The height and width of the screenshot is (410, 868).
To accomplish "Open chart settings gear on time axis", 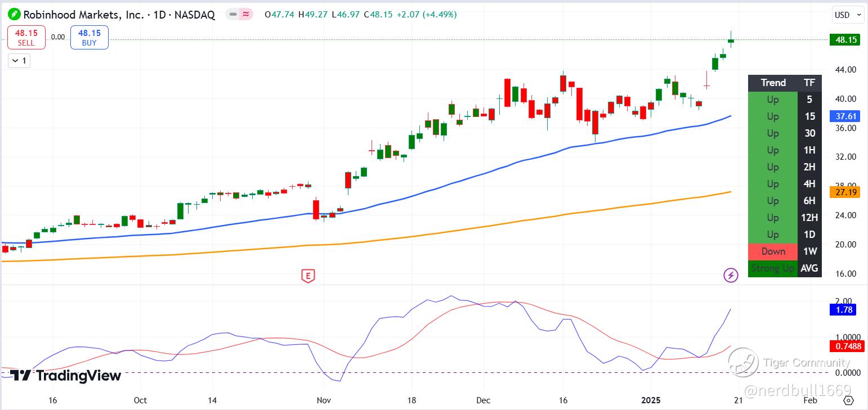I will click(x=849, y=400).
